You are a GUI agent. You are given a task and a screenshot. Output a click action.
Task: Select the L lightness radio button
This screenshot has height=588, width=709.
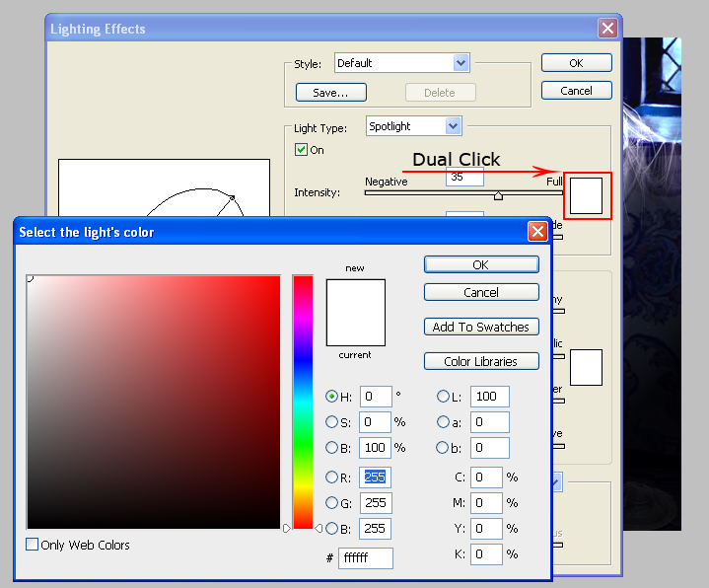point(444,397)
